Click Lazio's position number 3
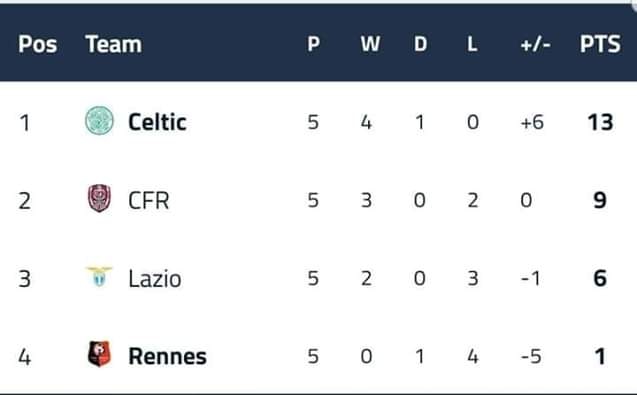The height and width of the screenshot is (395, 637). pos(24,279)
